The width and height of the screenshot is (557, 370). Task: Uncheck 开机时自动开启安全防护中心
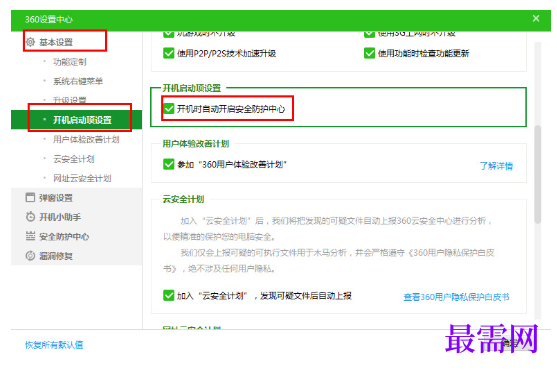point(168,109)
